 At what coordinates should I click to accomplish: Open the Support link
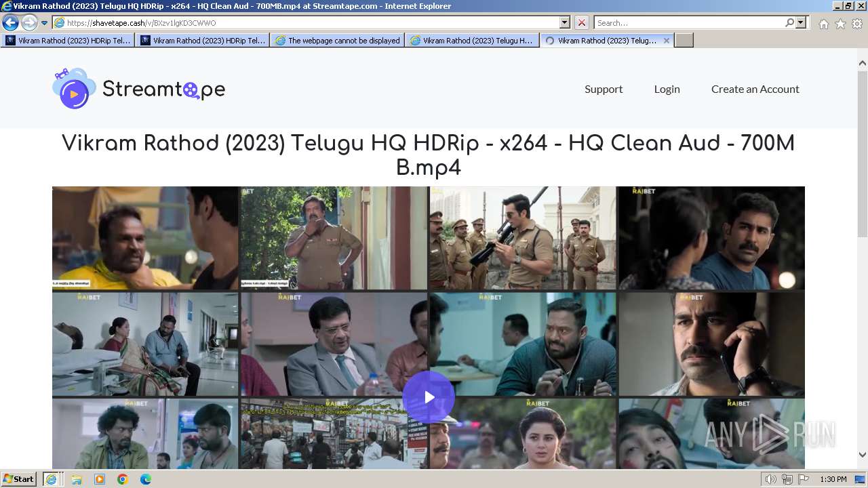[x=604, y=89]
